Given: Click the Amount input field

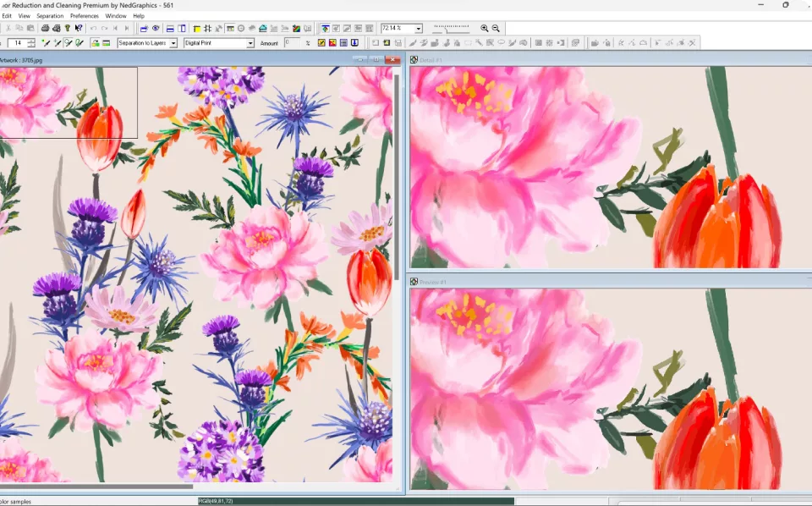Looking at the screenshot, I should click(x=291, y=42).
